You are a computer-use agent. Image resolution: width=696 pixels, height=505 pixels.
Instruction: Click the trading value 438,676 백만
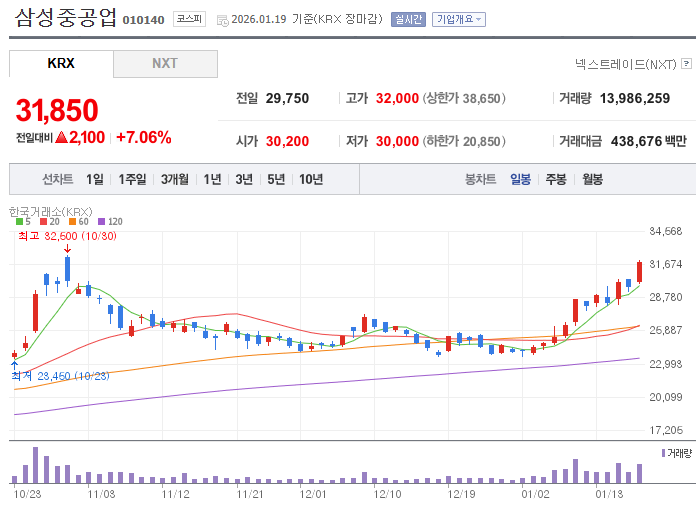pyautogui.click(x=649, y=141)
